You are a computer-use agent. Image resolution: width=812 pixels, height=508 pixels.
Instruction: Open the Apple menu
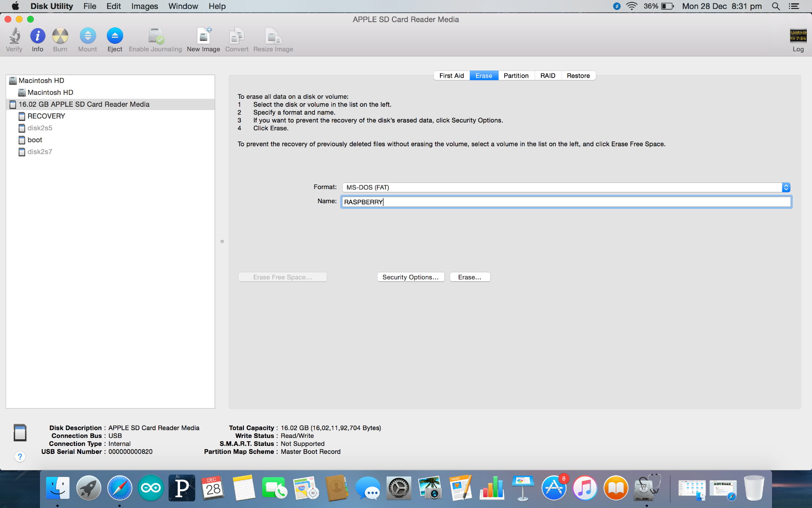(15, 6)
